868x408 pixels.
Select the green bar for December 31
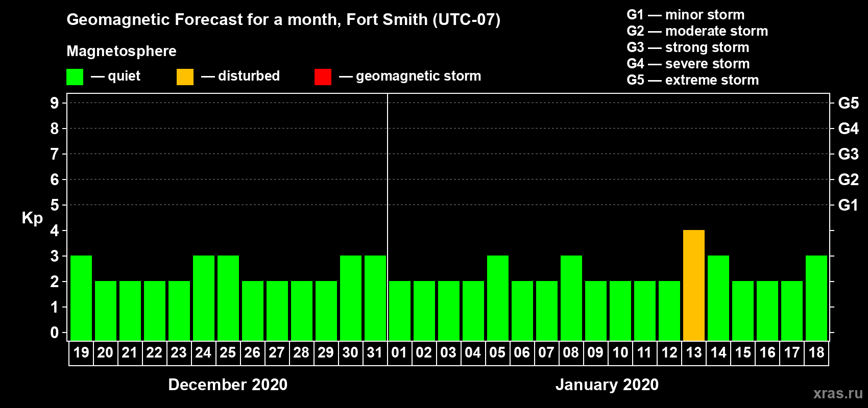tap(375, 298)
